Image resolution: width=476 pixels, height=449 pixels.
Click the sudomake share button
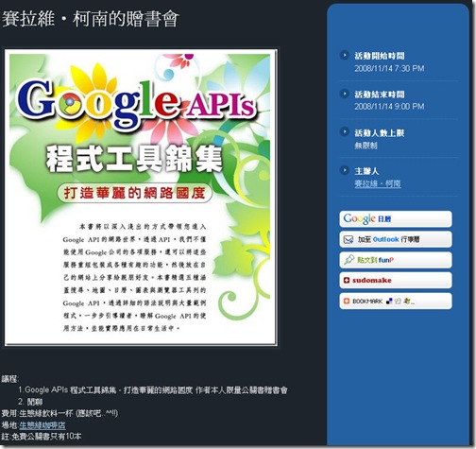coord(396,281)
